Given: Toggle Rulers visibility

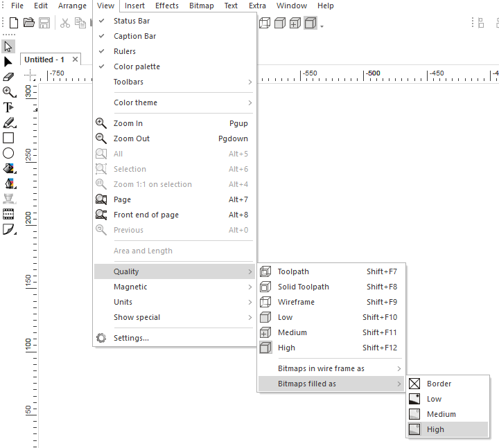Looking at the screenshot, I should [175, 51].
